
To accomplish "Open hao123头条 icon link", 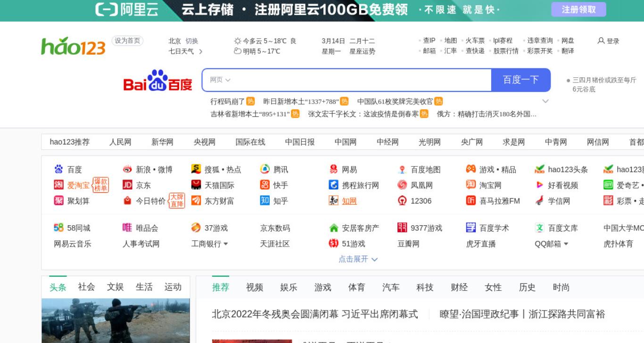I will coord(539,169).
